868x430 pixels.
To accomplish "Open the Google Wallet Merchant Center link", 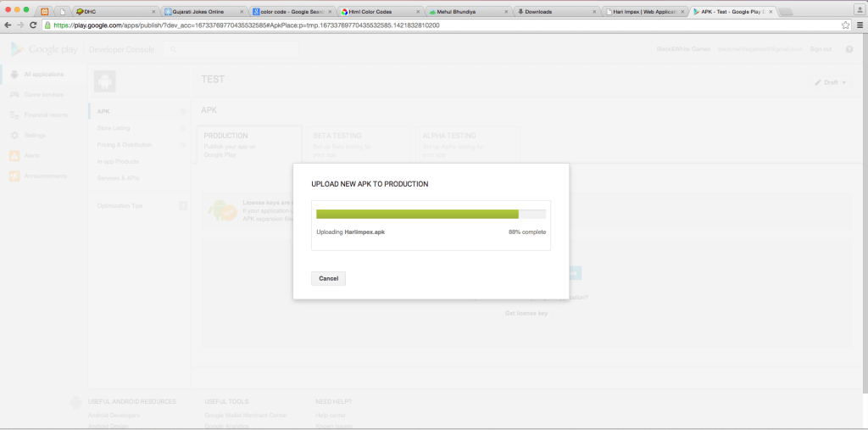I will [x=245, y=416].
